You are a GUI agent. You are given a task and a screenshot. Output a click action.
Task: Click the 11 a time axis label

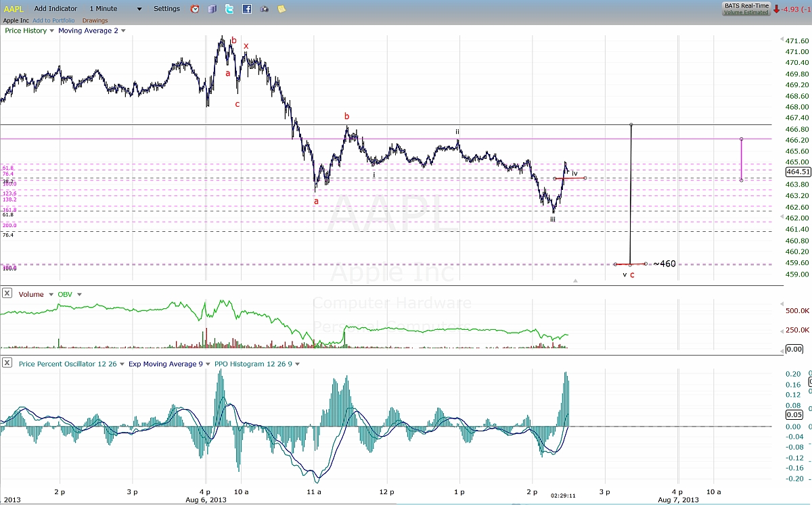coord(313,493)
